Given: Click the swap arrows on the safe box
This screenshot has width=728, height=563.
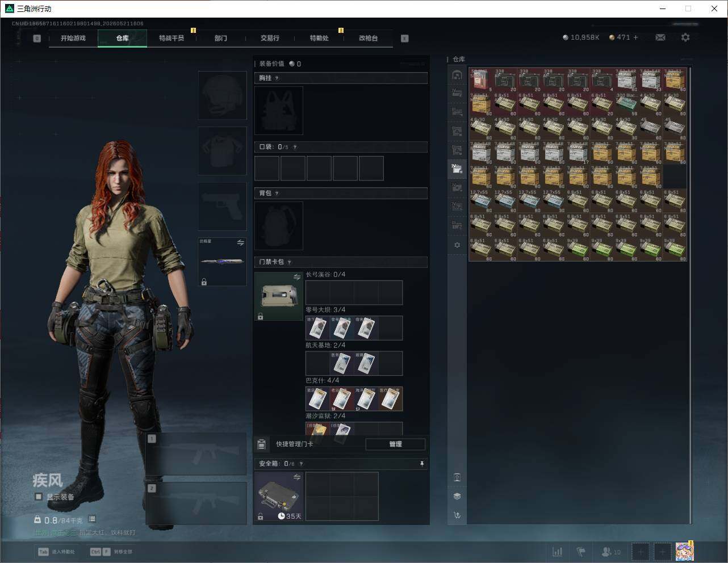Looking at the screenshot, I should tap(297, 477).
